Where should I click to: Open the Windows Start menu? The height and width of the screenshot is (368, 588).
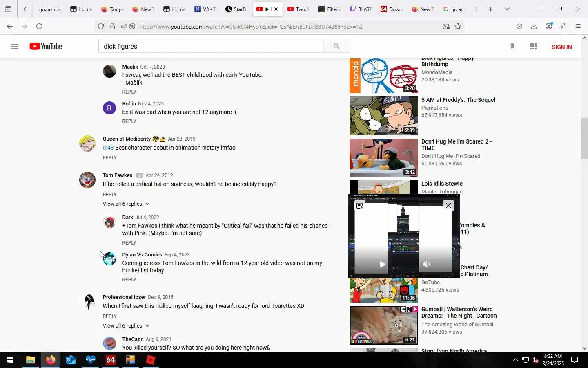point(10,360)
